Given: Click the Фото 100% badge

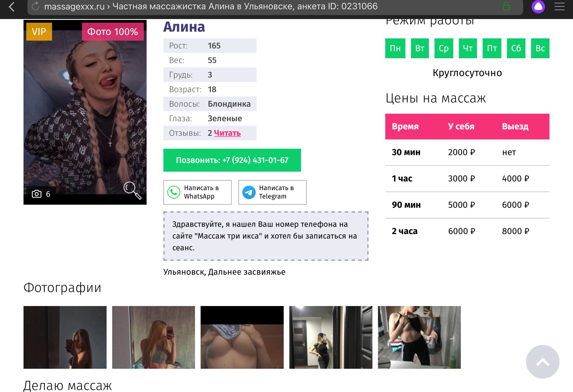Looking at the screenshot, I should [x=113, y=32].
